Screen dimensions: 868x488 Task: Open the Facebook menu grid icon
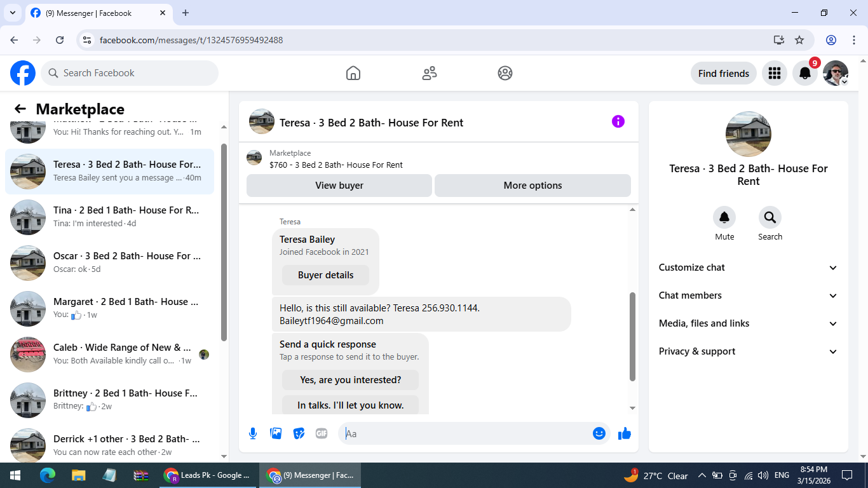(x=774, y=73)
